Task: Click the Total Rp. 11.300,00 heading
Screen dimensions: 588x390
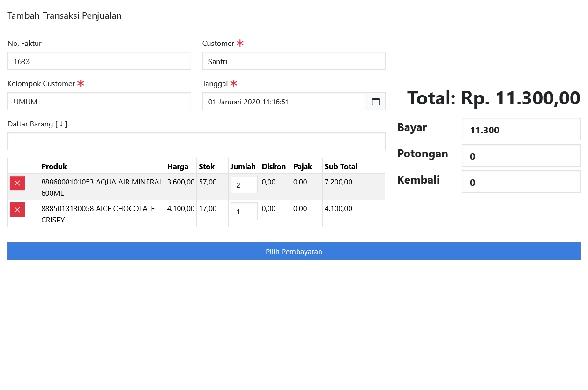Action: 493,98
